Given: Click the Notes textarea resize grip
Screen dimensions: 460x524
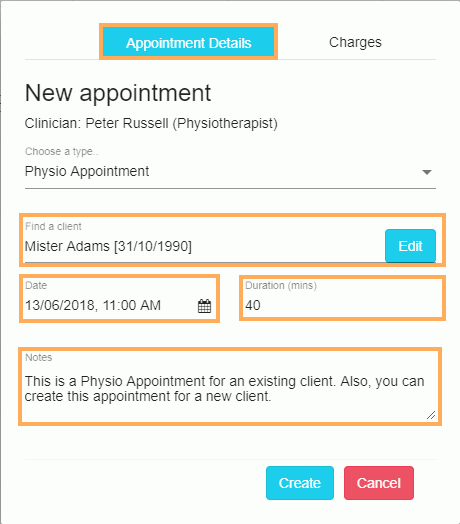Looking at the screenshot, I should pyautogui.click(x=431, y=415).
